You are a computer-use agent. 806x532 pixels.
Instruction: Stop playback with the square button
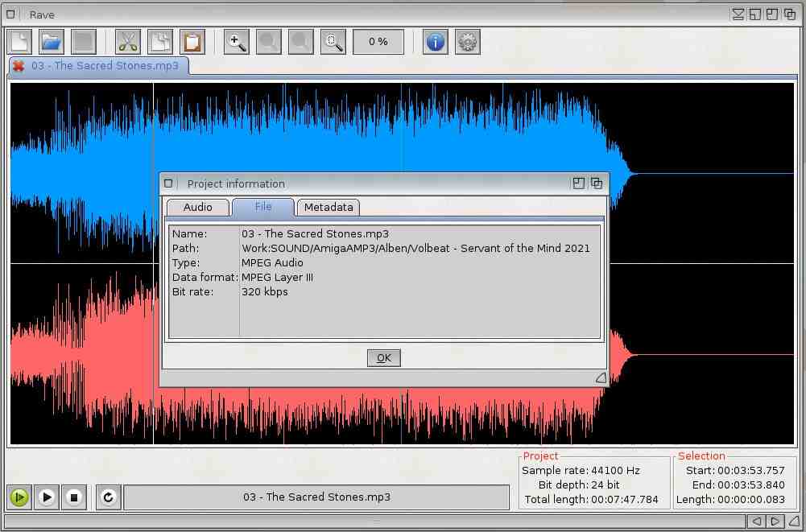point(74,497)
